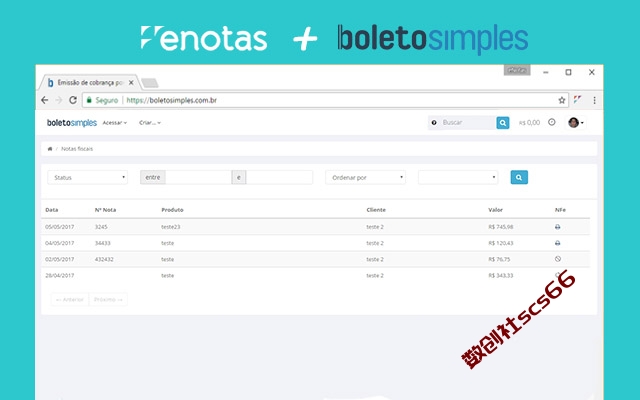
Task: Click the clock history icon
Action: pyautogui.click(x=552, y=122)
